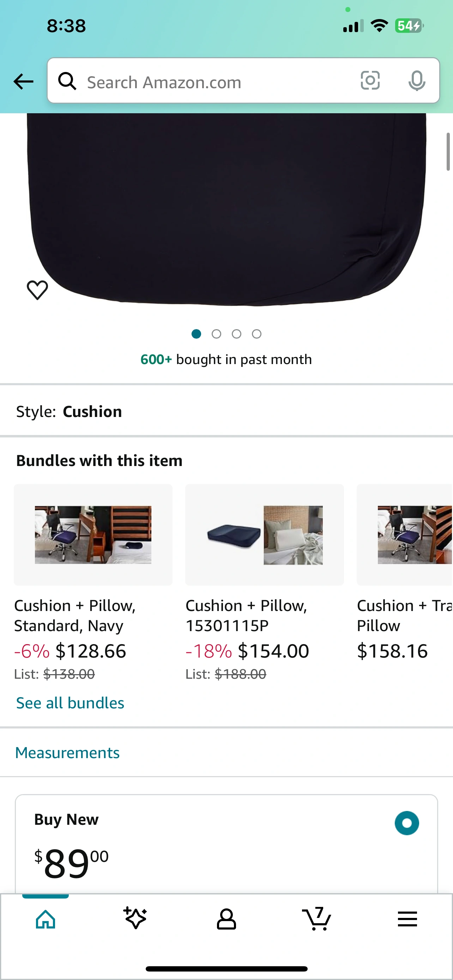This screenshot has height=980, width=453.
Task: Open the cart with 7 items
Action: point(316,919)
